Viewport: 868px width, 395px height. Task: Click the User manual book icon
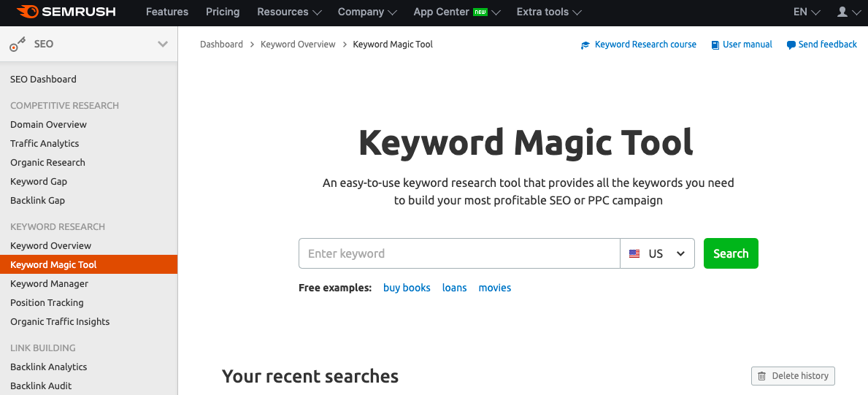(x=715, y=45)
